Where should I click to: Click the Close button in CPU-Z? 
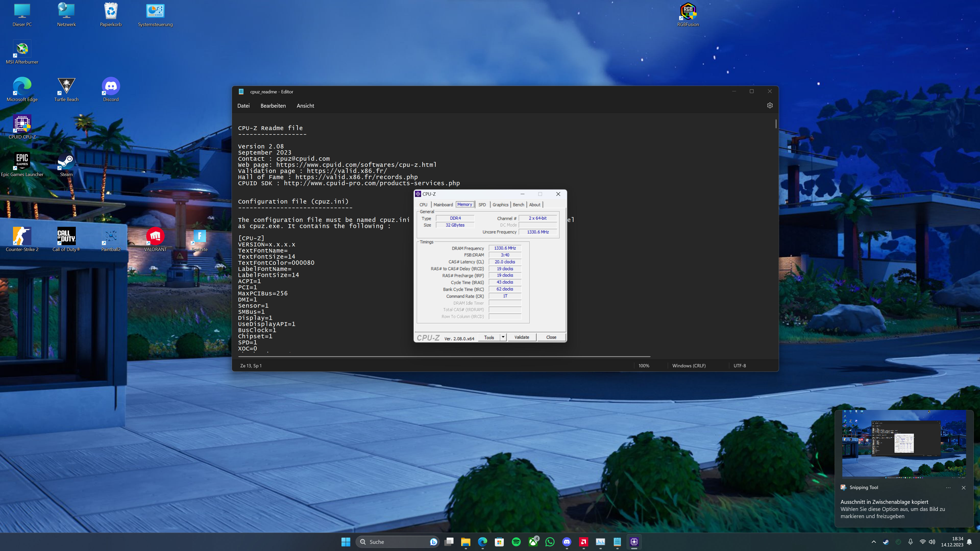point(551,337)
